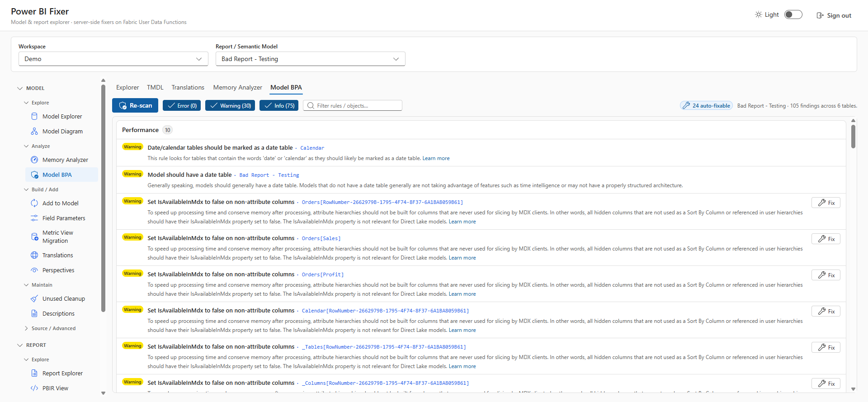
Task: Toggle the Light theme switch
Action: pyautogui.click(x=793, y=15)
